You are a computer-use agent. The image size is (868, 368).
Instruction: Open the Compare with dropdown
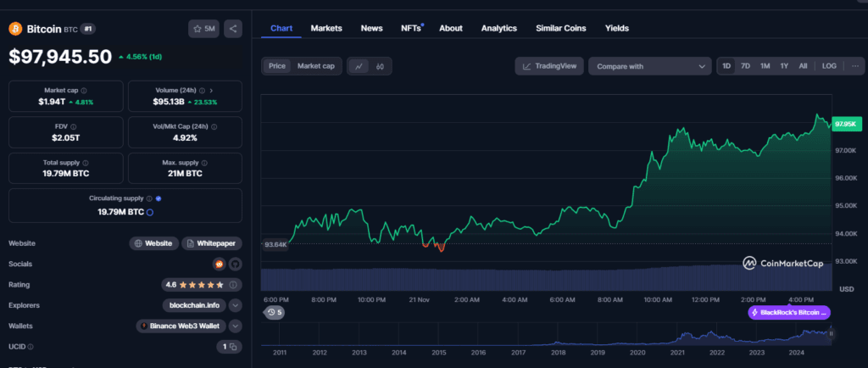click(x=650, y=66)
